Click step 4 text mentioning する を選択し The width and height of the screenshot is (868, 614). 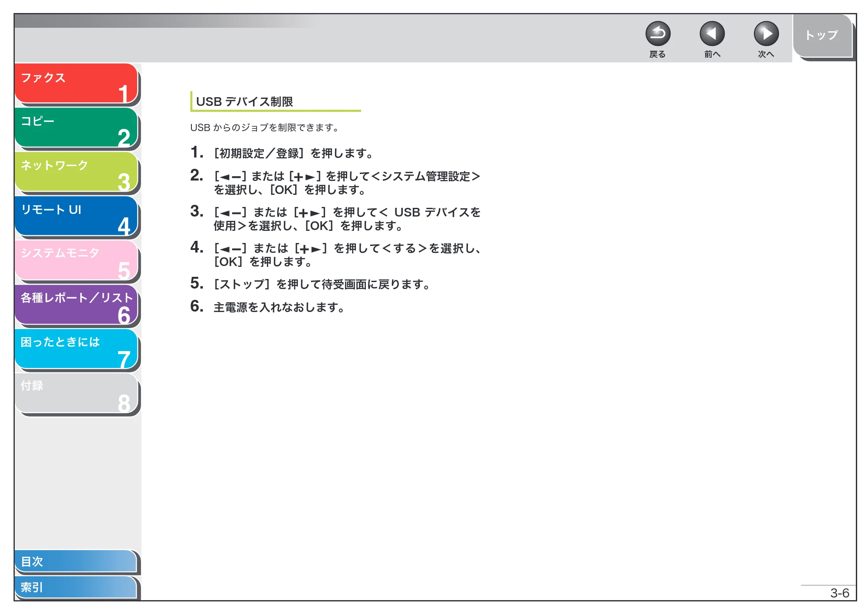coord(347,255)
